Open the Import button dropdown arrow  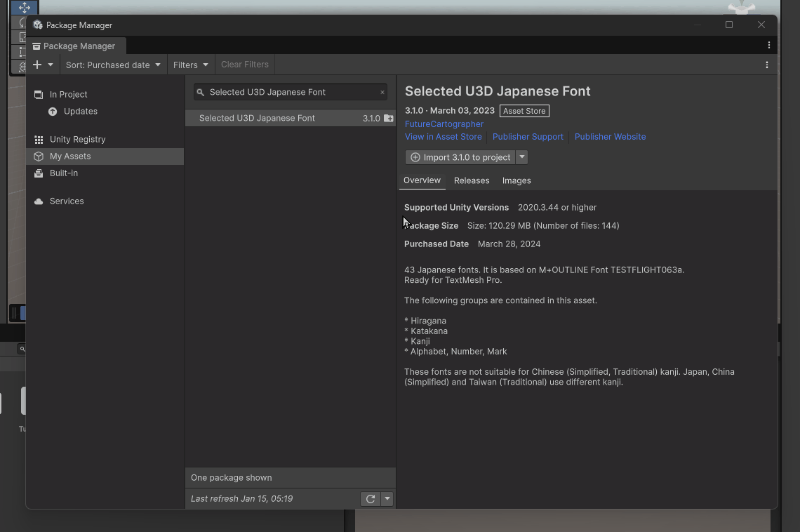pos(522,157)
